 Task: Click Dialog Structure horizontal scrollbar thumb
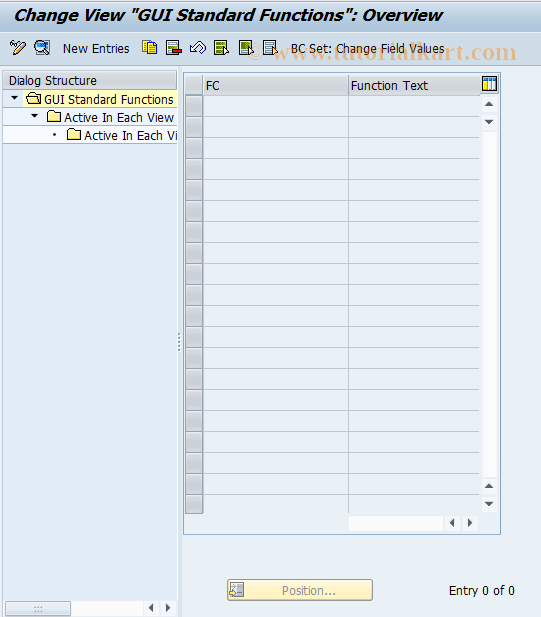(38, 608)
